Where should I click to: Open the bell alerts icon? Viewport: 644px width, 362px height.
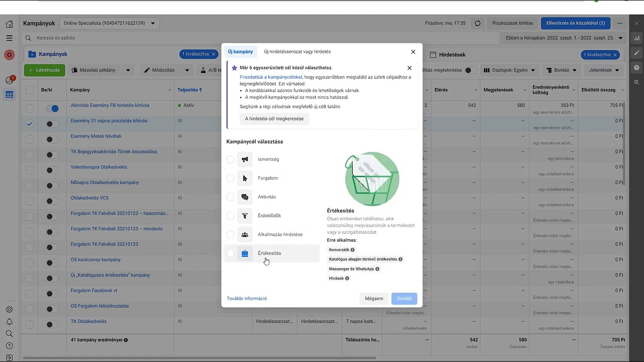pos(9,322)
